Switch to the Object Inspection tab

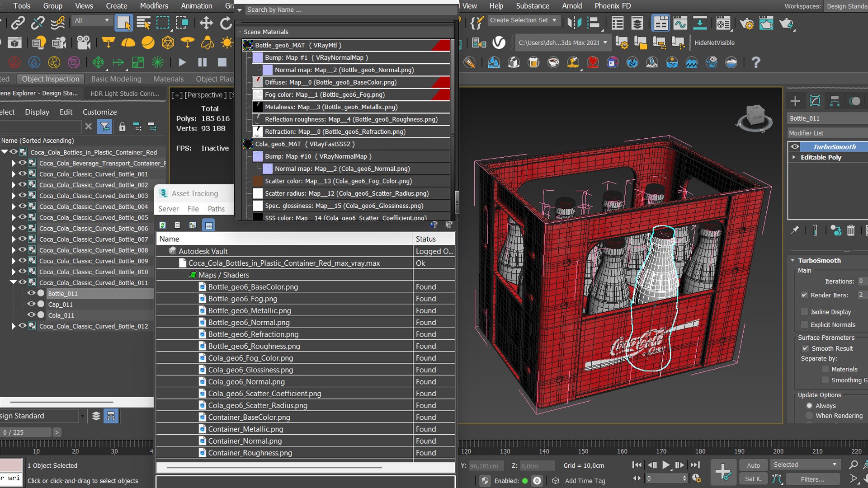(x=51, y=79)
